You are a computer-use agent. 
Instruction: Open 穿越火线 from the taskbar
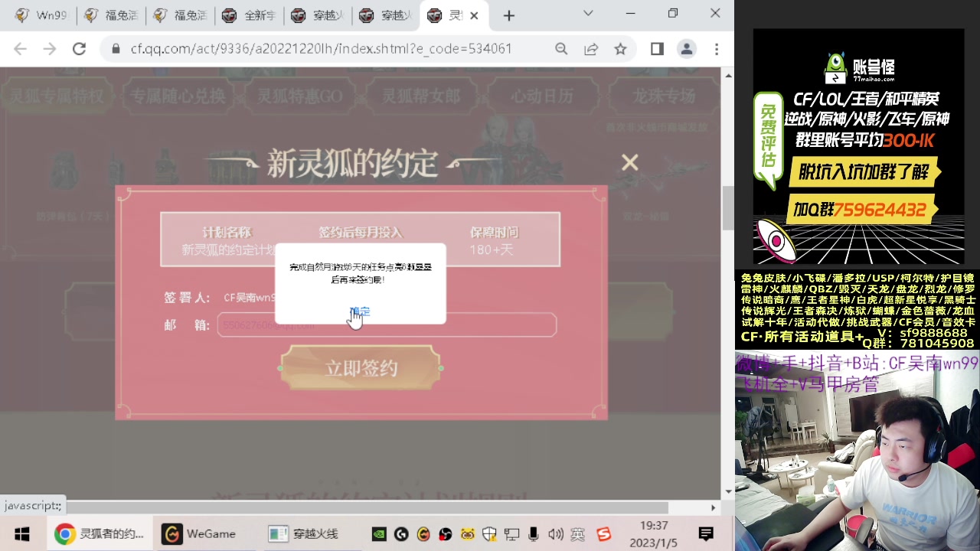click(x=304, y=533)
